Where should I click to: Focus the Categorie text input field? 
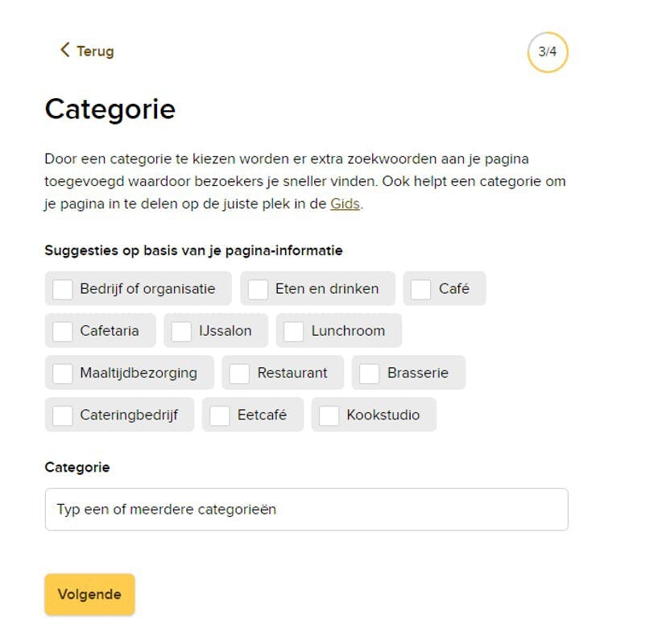306,510
